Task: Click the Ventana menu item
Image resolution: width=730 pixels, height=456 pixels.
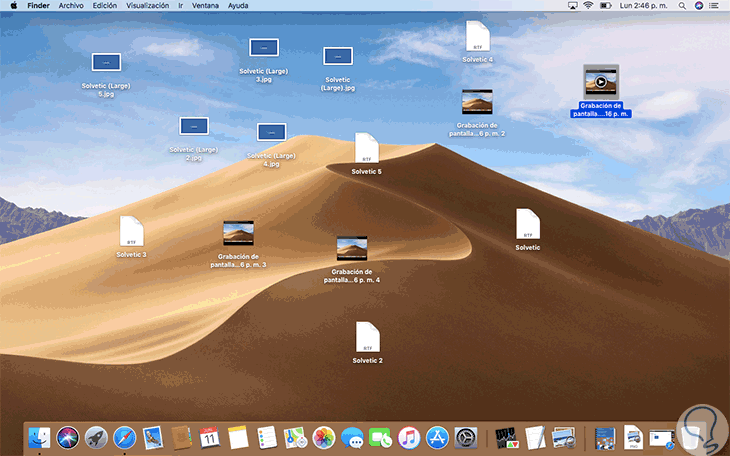Action: tap(205, 6)
